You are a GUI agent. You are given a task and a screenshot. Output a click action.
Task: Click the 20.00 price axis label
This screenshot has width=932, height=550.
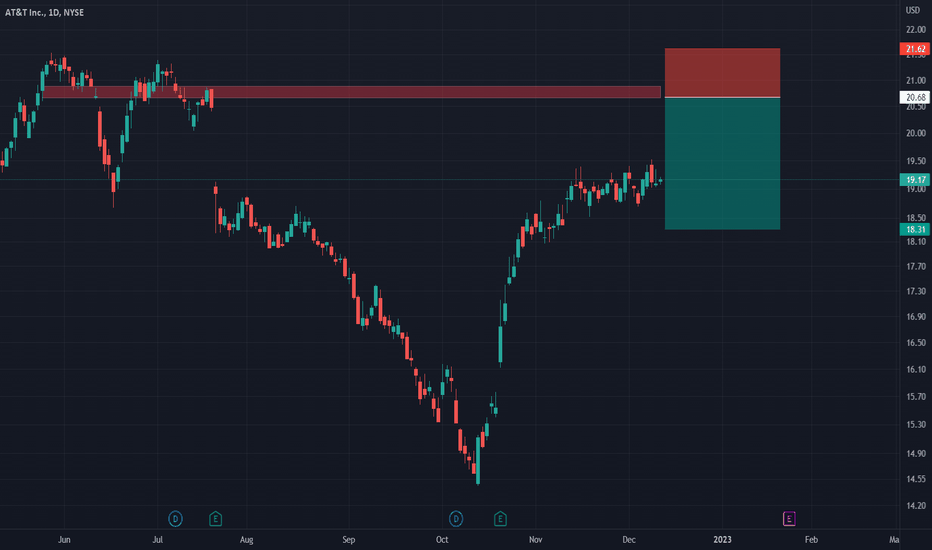tap(915, 133)
